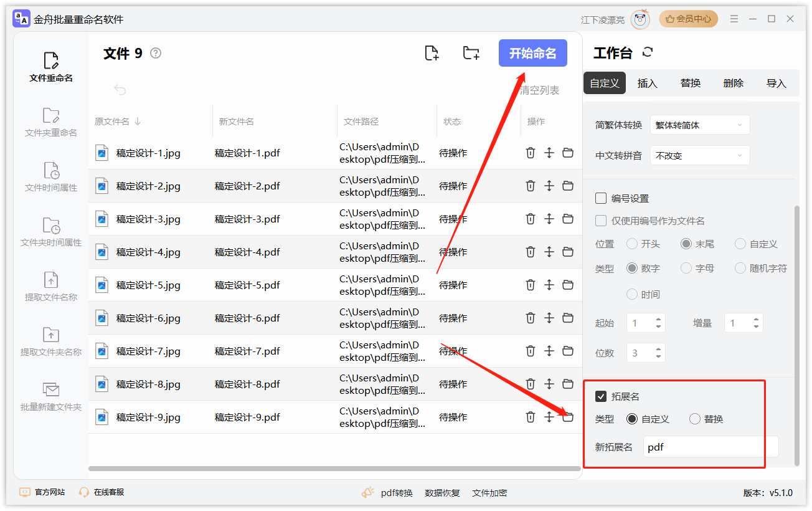Click the 开始命名 button
Screen dimensions: 812x511
click(x=532, y=53)
